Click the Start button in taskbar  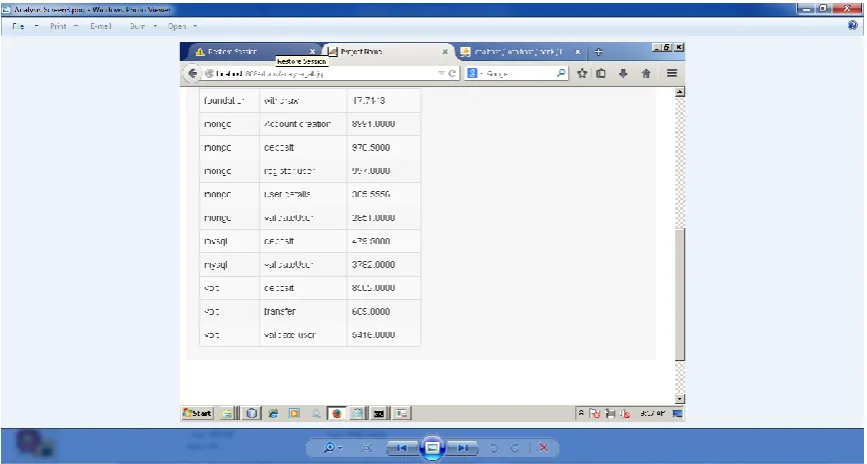click(197, 413)
